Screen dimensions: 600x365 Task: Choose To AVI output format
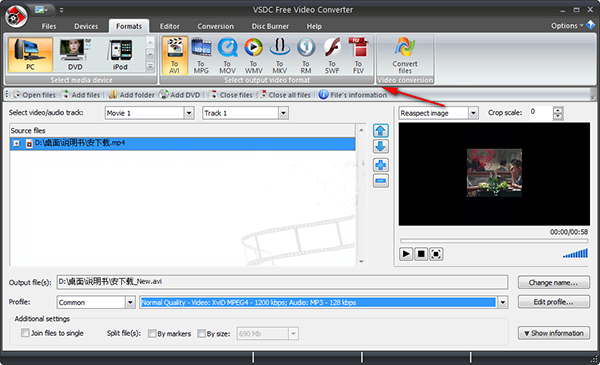[x=174, y=55]
